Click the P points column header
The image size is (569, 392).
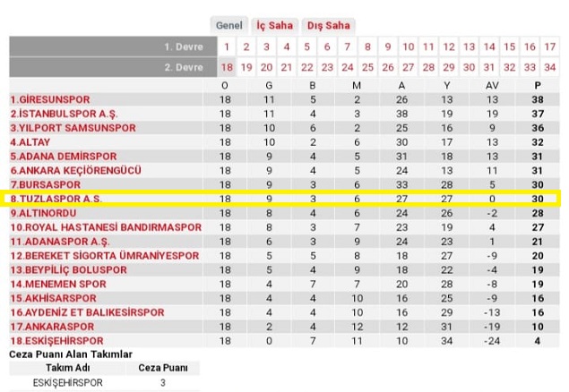(537, 85)
